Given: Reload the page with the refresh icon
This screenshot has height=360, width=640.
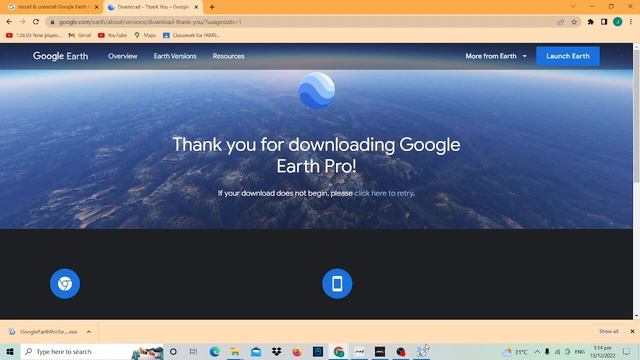Looking at the screenshot, I should (x=36, y=22).
